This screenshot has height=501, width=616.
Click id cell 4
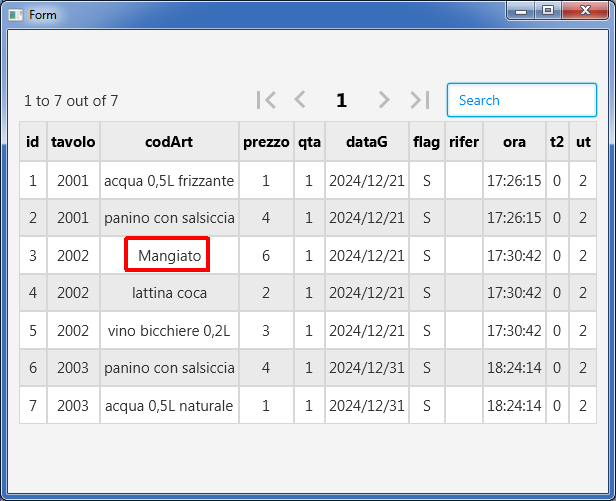pos(33,293)
